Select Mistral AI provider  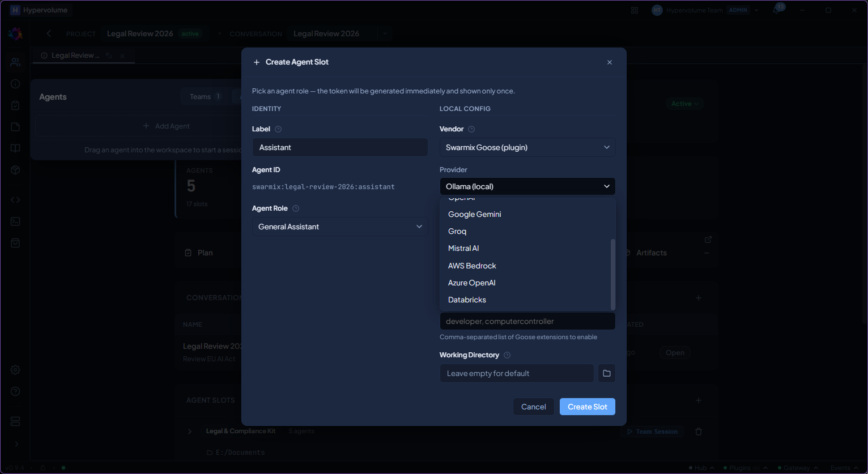pos(527,248)
